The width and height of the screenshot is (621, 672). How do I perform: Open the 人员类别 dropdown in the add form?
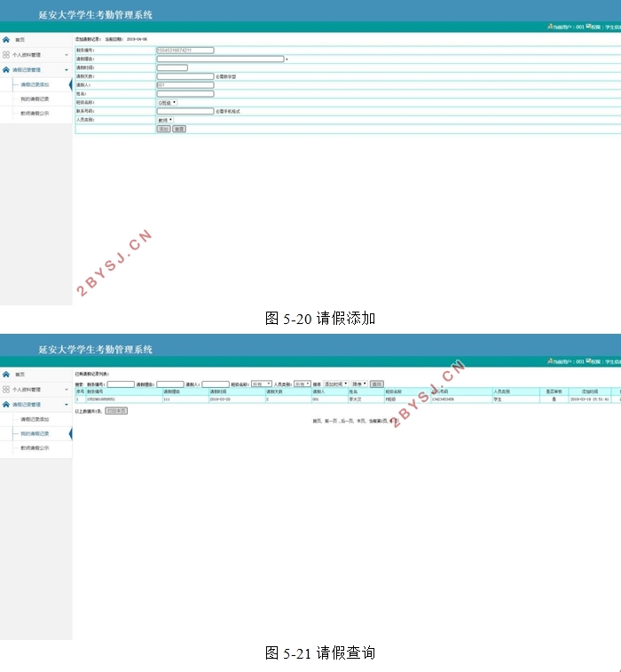165,120
